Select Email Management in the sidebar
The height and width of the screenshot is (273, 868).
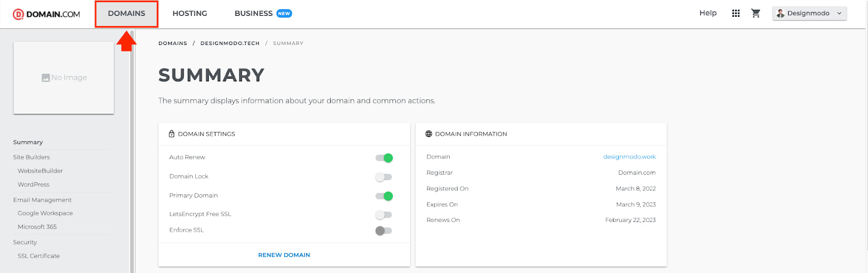(x=42, y=200)
